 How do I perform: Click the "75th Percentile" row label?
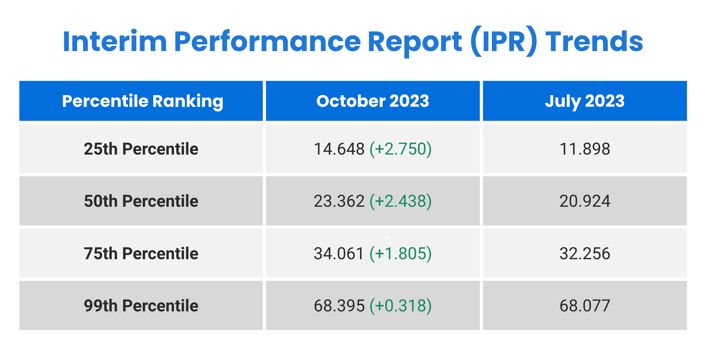(x=141, y=253)
